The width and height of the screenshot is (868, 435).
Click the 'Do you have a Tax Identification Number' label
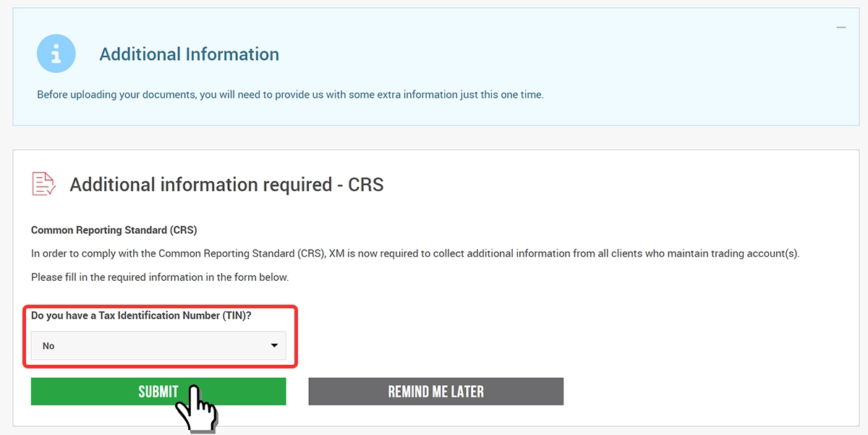tap(141, 316)
